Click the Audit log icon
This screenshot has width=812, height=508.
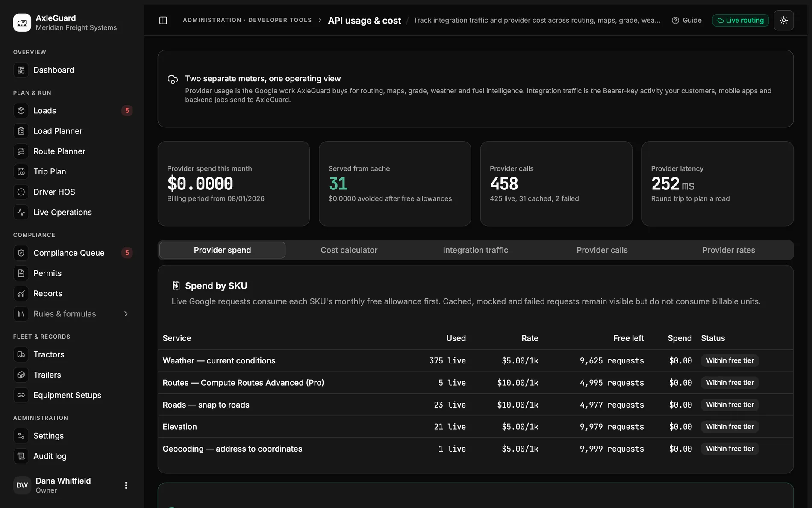pyautogui.click(x=21, y=456)
